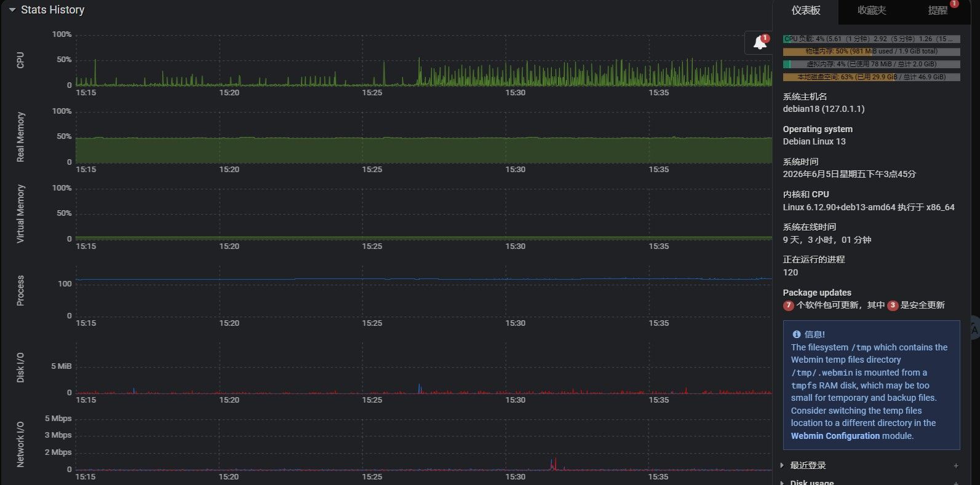Click the plus icon next to Disk usage
This screenshot has width=980, height=485.
coord(956,483)
